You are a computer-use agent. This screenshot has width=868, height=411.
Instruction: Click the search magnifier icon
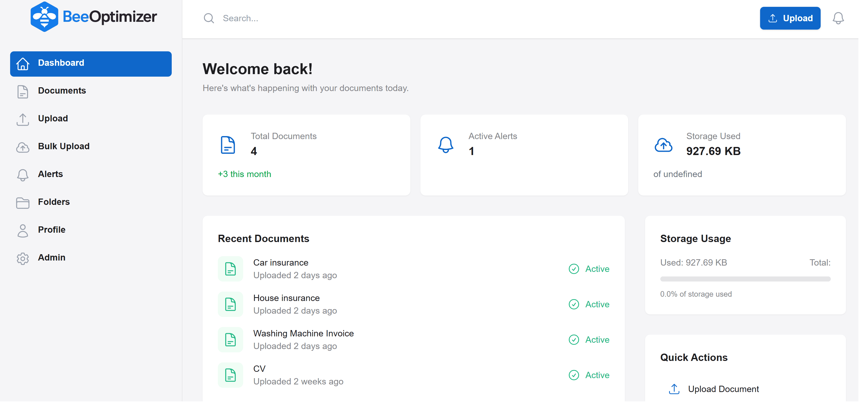(208, 18)
